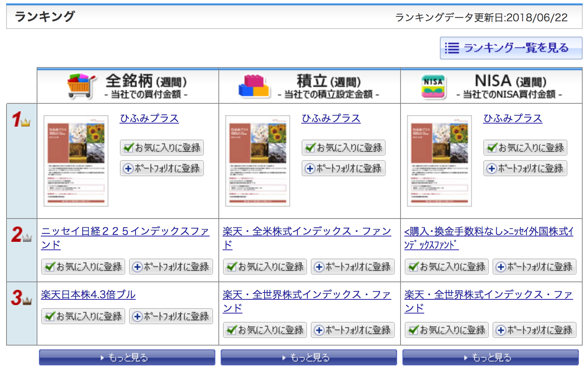This screenshot has width=588, height=373.
Task: Click the NISA (週間) column header text
Action: 510,81
